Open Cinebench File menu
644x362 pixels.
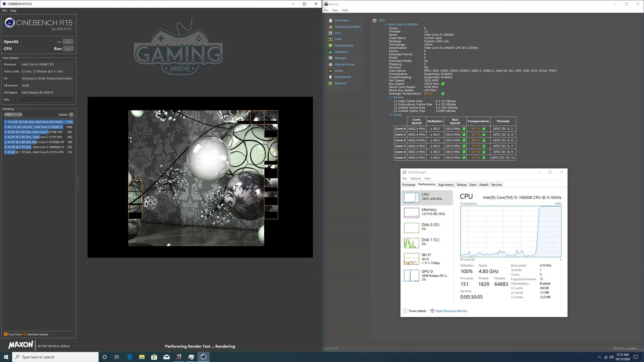4,10
